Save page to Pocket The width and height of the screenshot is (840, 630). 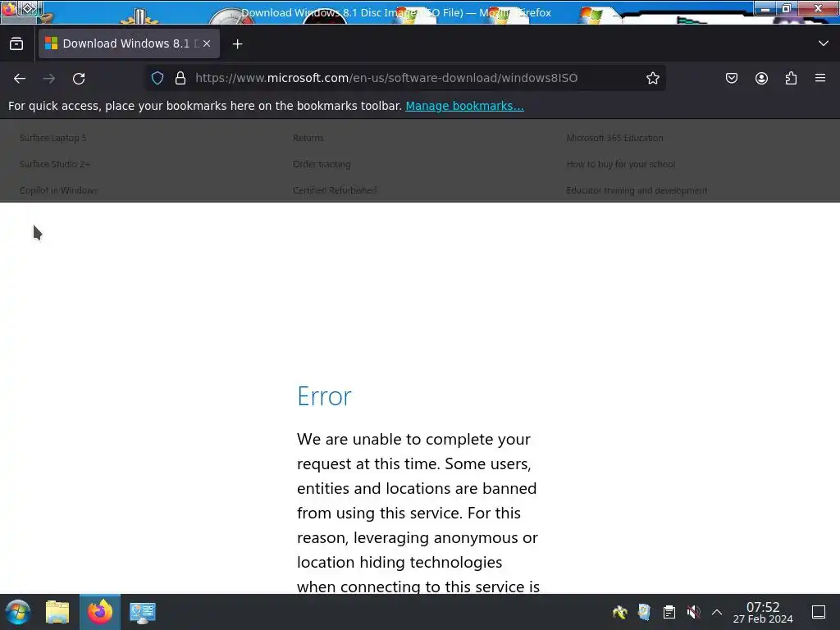pyautogui.click(x=731, y=78)
